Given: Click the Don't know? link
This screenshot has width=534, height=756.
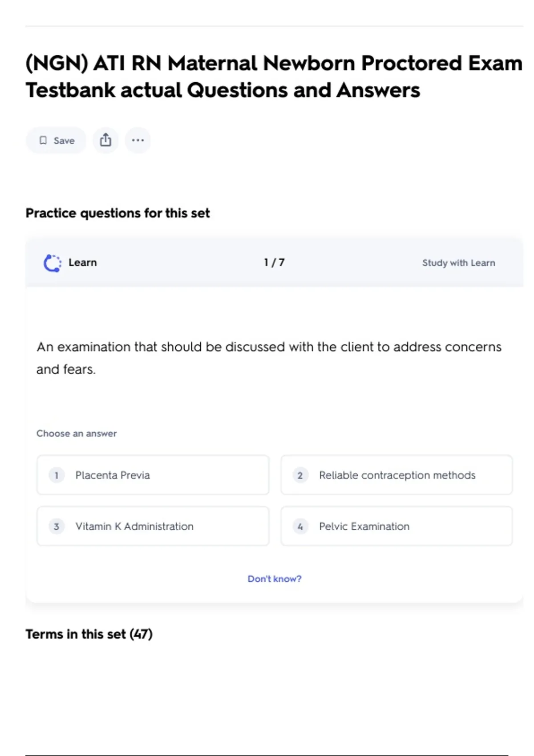Looking at the screenshot, I should [274, 579].
